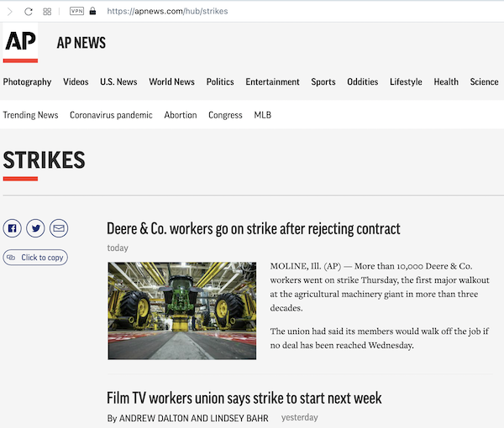Screen dimensions: 504x428
Task: Share the page on Twitter
Action: tap(35, 228)
